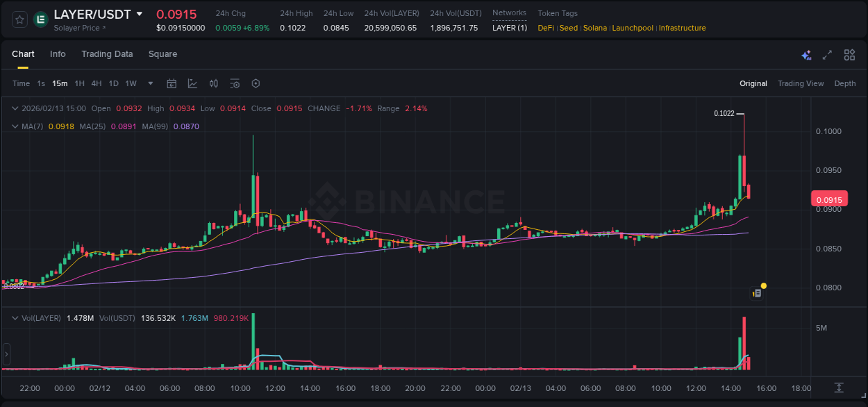Switch to the Depth chart view
The image size is (868, 407).
845,83
